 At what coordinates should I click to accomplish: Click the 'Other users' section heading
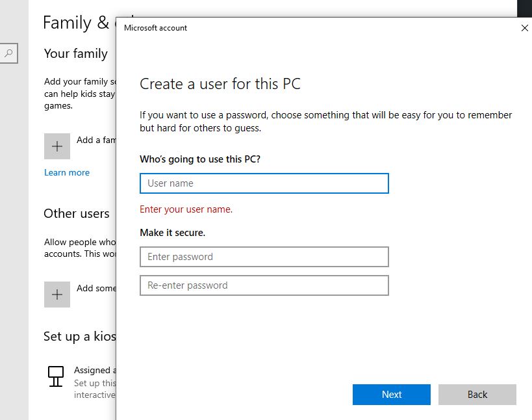pos(77,213)
